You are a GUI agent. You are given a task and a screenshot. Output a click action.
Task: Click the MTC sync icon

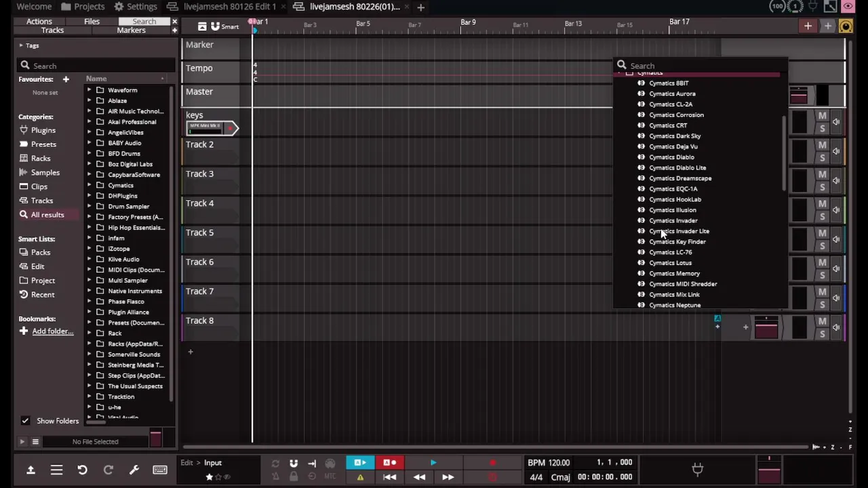click(x=330, y=477)
